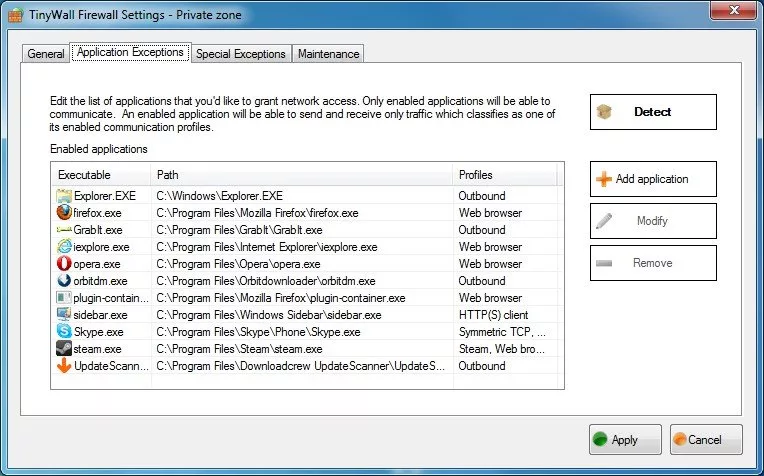Click the orbitdm.exe icon

[x=64, y=281]
